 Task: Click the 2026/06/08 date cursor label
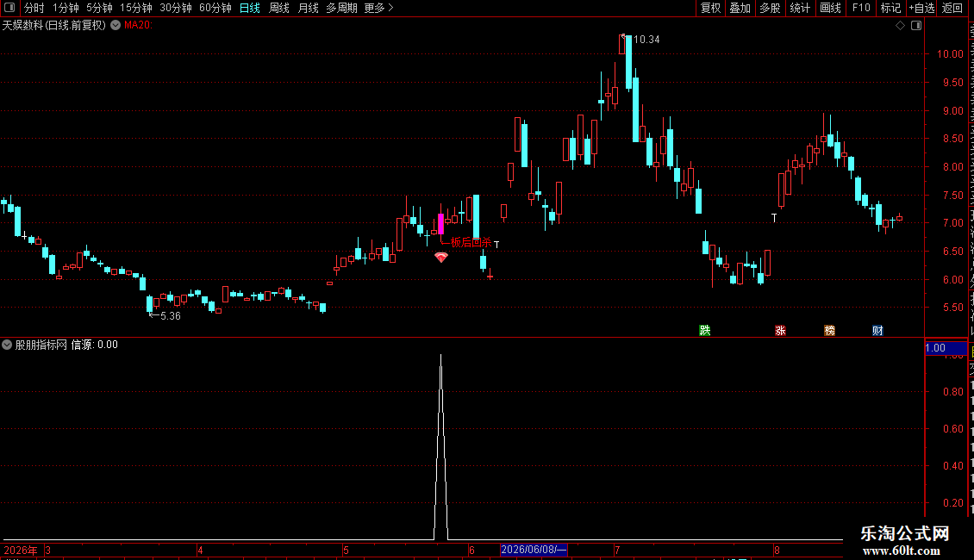[534, 550]
